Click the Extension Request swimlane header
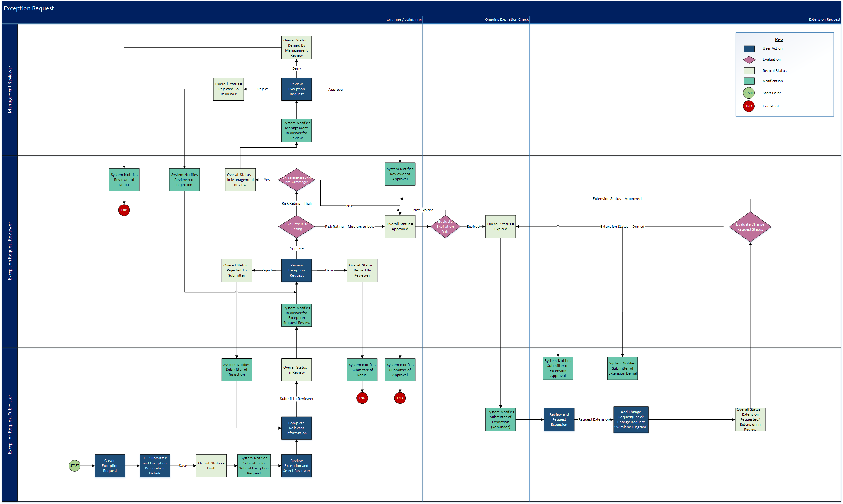 pyautogui.click(x=822, y=20)
